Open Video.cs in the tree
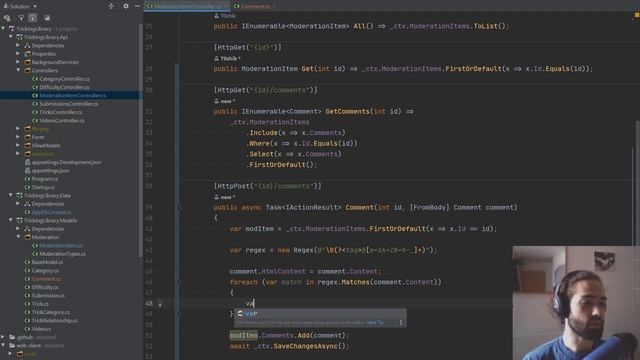Image resolution: width=640 pixels, height=360 pixels. 41,329
